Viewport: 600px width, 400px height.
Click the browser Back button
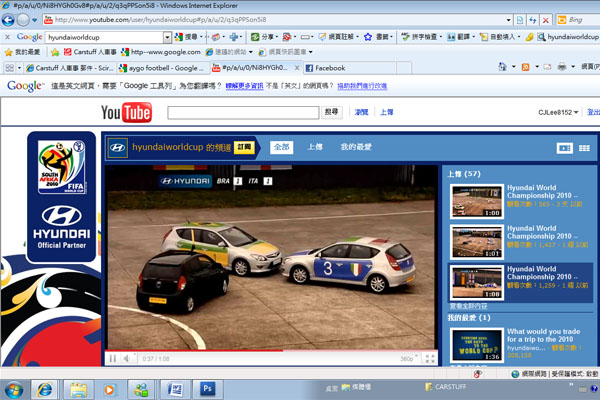tap(9, 19)
